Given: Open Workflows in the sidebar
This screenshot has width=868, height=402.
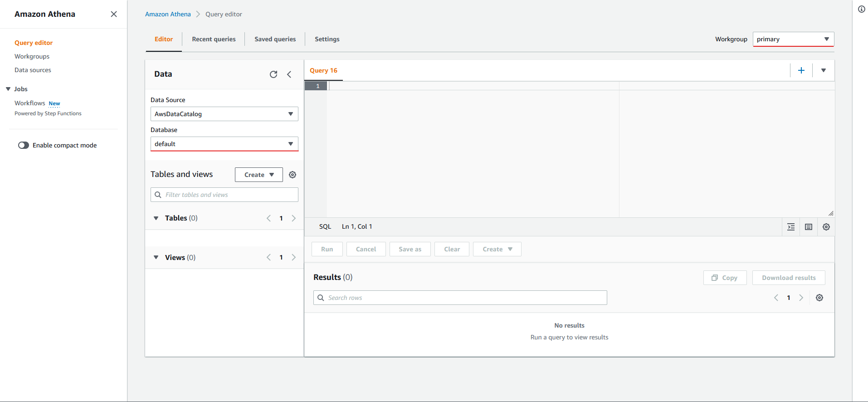Looking at the screenshot, I should 30,103.
